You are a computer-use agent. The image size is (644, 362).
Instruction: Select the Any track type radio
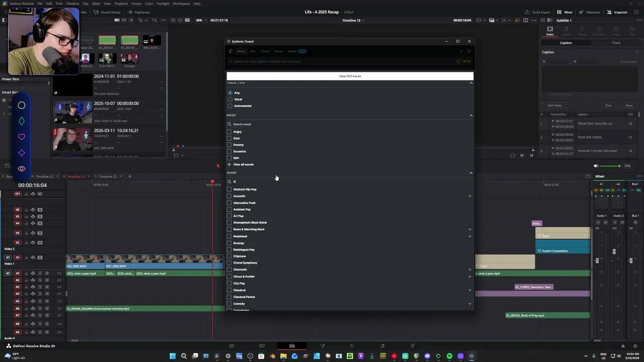point(230,93)
